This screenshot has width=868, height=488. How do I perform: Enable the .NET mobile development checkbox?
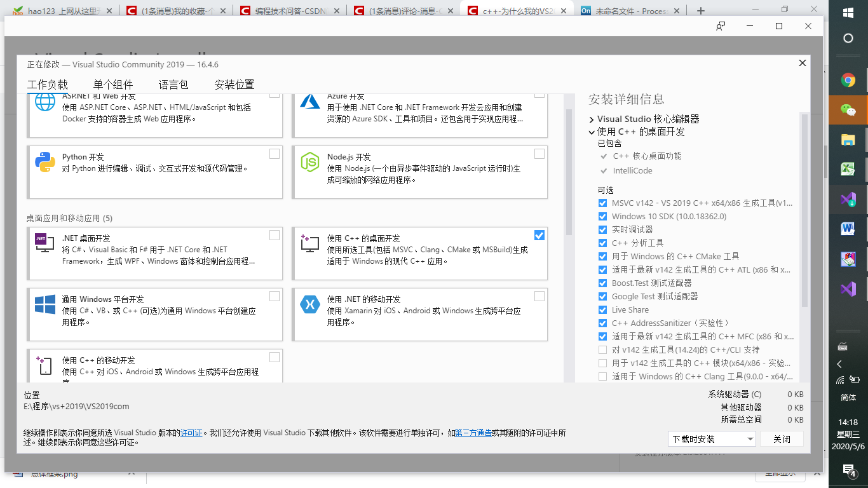(x=539, y=296)
